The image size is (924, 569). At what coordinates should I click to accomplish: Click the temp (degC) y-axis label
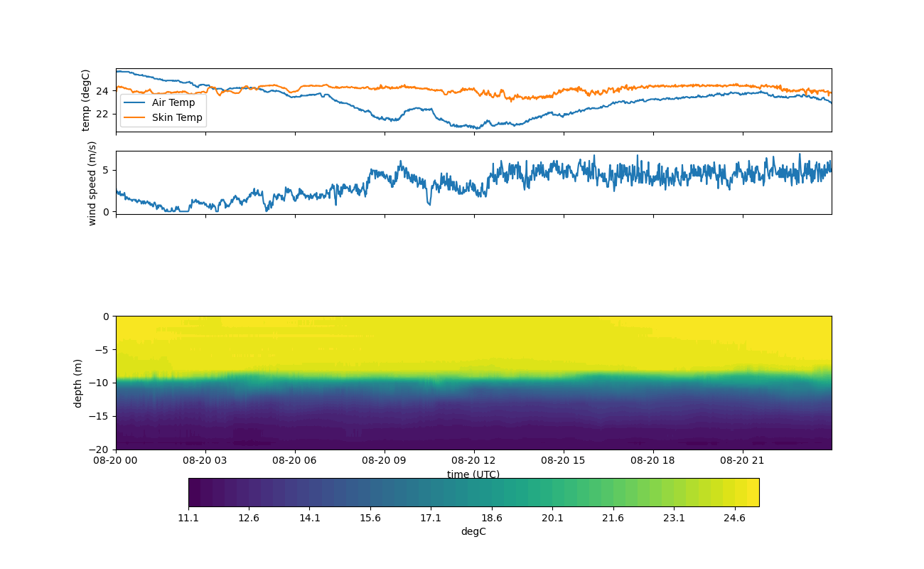tap(86, 100)
